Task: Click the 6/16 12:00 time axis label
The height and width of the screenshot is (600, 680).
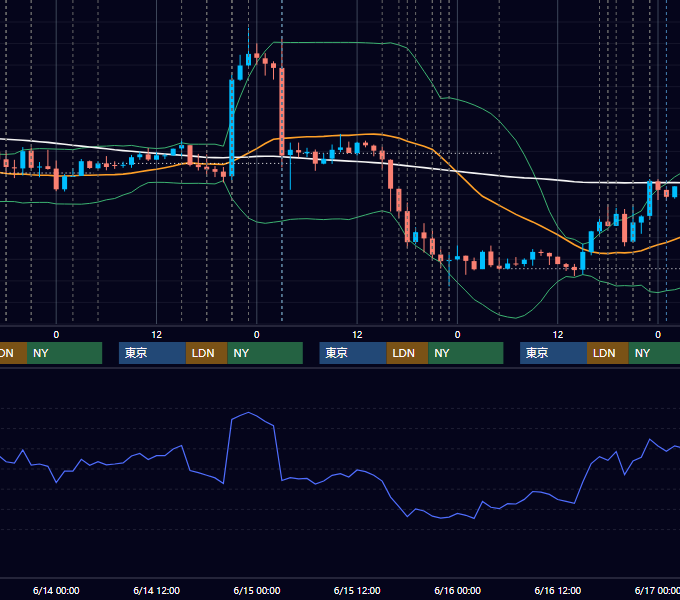Action: tap(558, 590)
